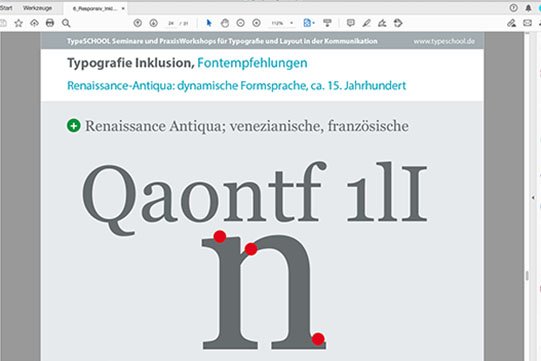The height and width of the screenshot is (361, 541).
Task: Zoom in with the plus circle icon
Action: 256,23
